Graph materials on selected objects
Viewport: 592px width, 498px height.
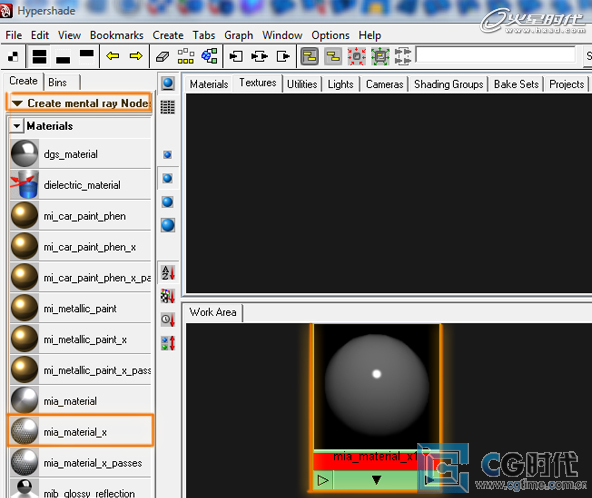click(209, 56)
